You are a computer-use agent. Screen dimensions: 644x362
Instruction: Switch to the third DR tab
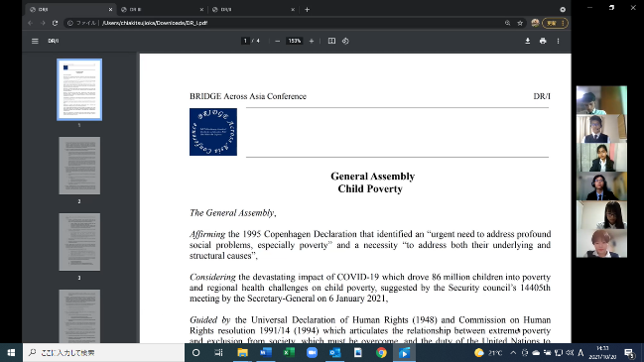point(253,10)
